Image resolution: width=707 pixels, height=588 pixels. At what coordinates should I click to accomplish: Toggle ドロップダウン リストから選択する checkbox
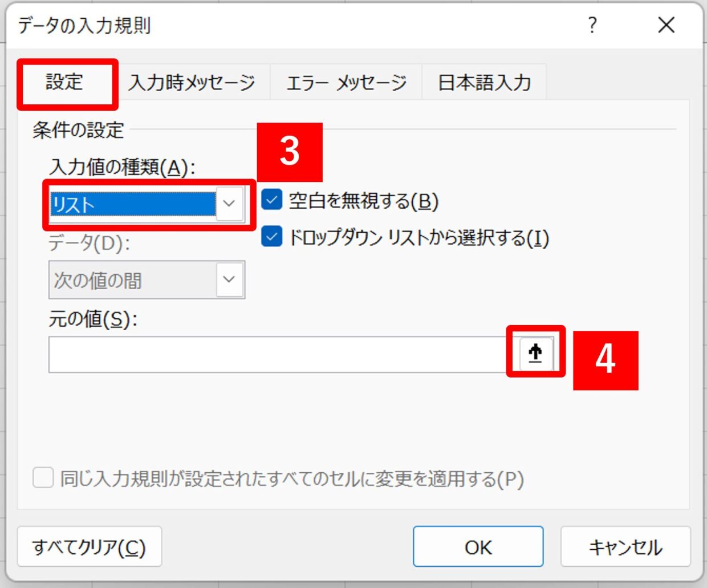click(x=271, y=237)
